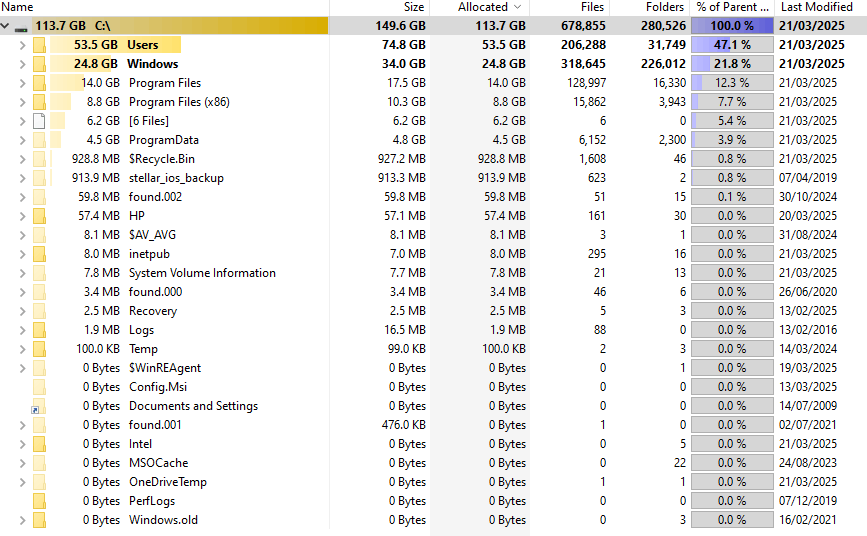Viewport: 867px width, 536px height.
Task: Collapse the C:\ root node
Action: click(x=5, y=26)
